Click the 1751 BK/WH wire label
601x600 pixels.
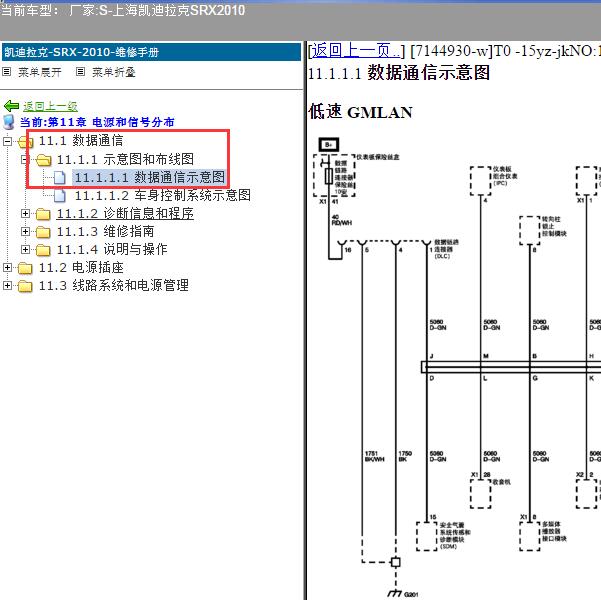coord(374,456)
